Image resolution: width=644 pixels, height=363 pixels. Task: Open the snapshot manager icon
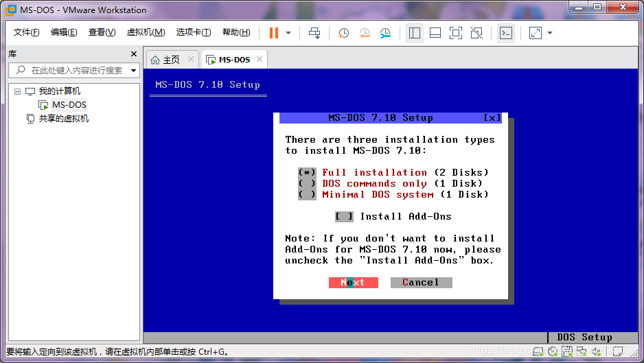pos(385,33)
